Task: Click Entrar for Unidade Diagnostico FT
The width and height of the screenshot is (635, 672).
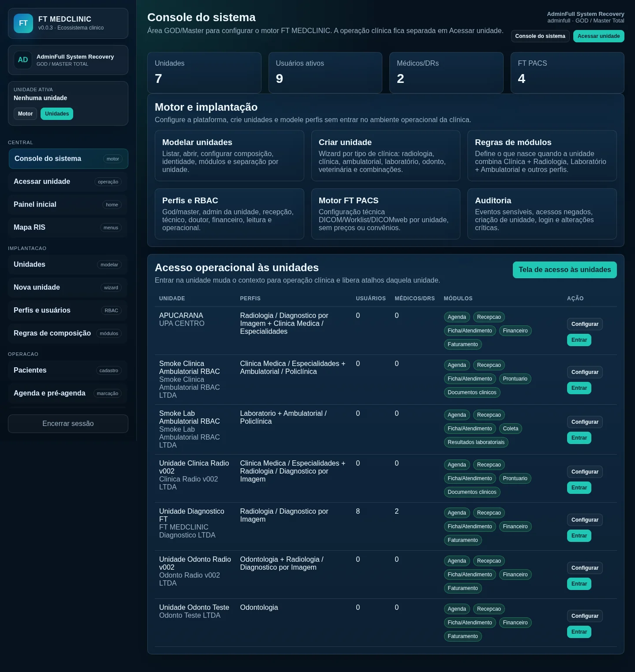Action: pyautogui.click(x=579, y=536)
